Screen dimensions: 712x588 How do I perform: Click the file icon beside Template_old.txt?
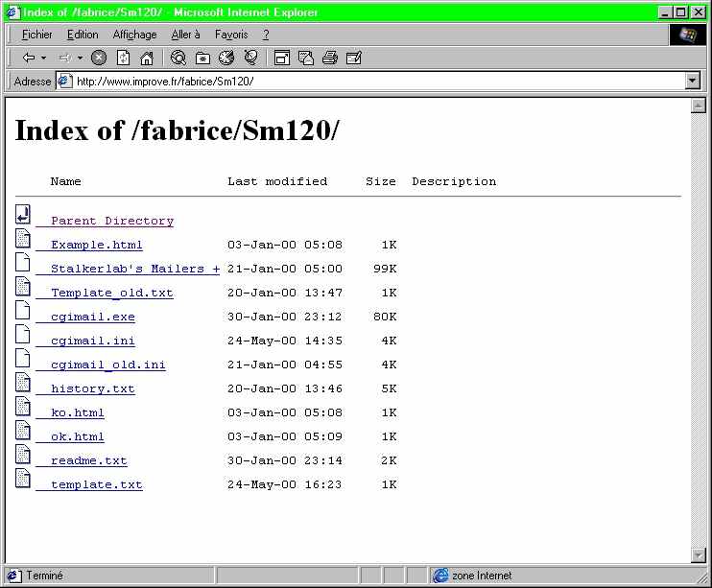(23, 287)
